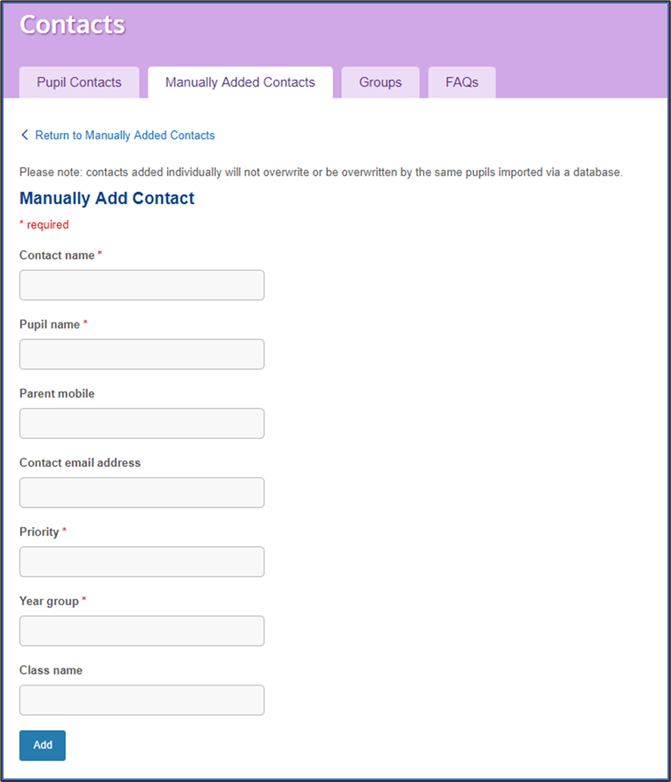671x782 pixels.
Task: Focus the Priority input box
Action: (x=142, y=562)
